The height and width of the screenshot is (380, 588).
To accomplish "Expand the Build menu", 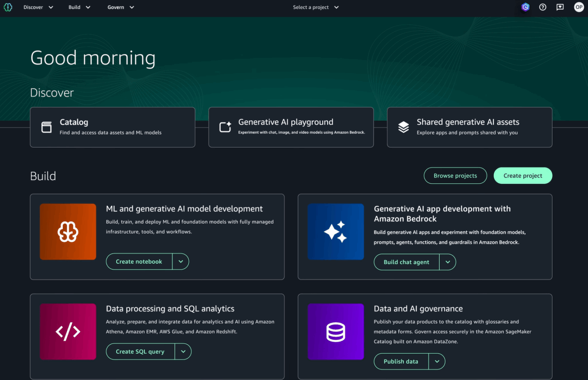I will pyautogui.click(x=79, y=7).
